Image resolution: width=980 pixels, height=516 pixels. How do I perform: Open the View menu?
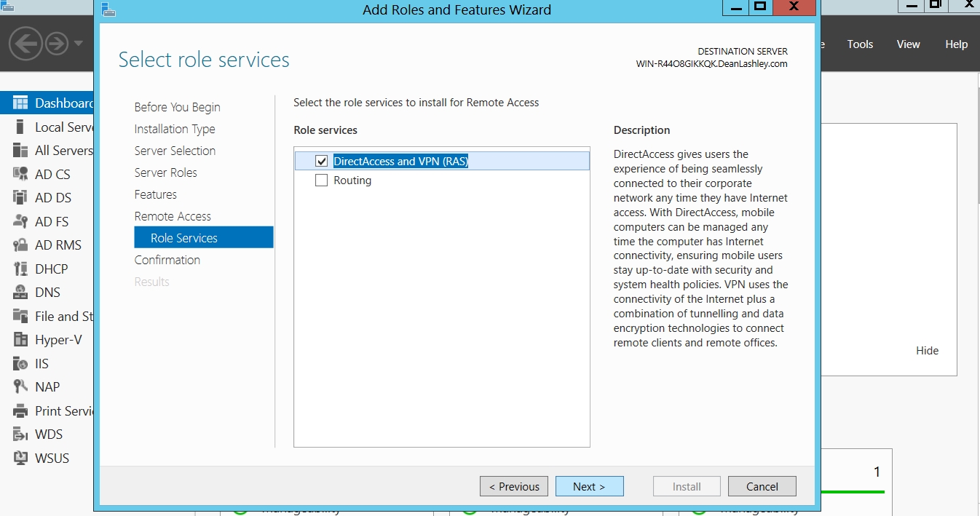click(908, 44)
